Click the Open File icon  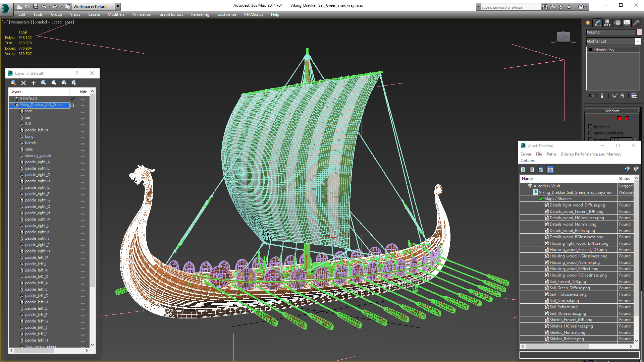pyautogui.click(x=27, y=6)
